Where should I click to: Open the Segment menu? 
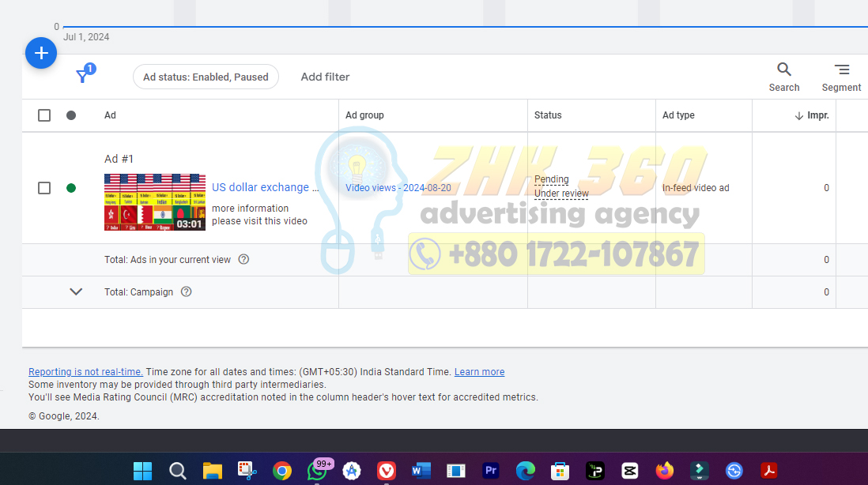tap(841, 77)
